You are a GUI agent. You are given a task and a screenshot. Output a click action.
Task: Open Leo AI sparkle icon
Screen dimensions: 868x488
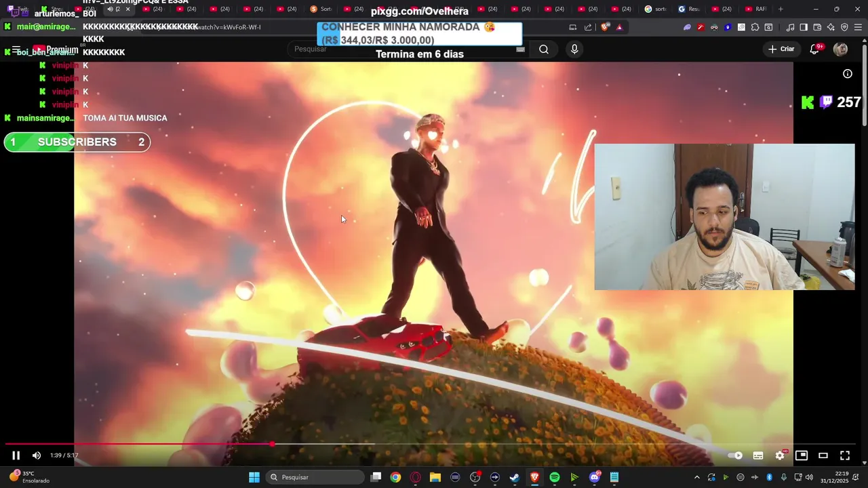point(831,27)
